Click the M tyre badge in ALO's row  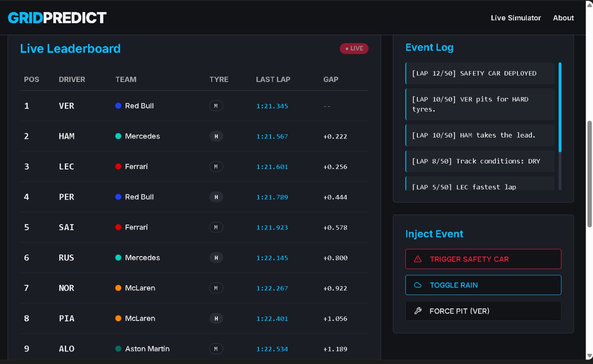click(x=216, y=349)
